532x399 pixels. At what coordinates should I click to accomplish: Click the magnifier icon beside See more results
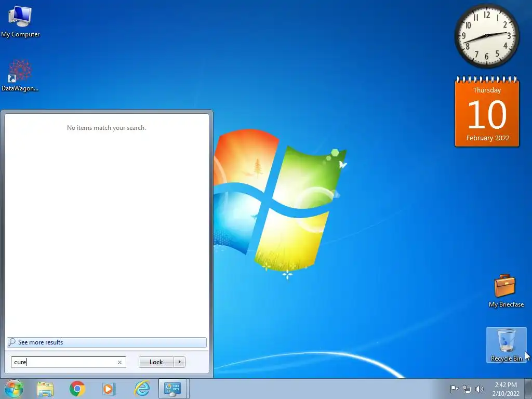(12, 342)
